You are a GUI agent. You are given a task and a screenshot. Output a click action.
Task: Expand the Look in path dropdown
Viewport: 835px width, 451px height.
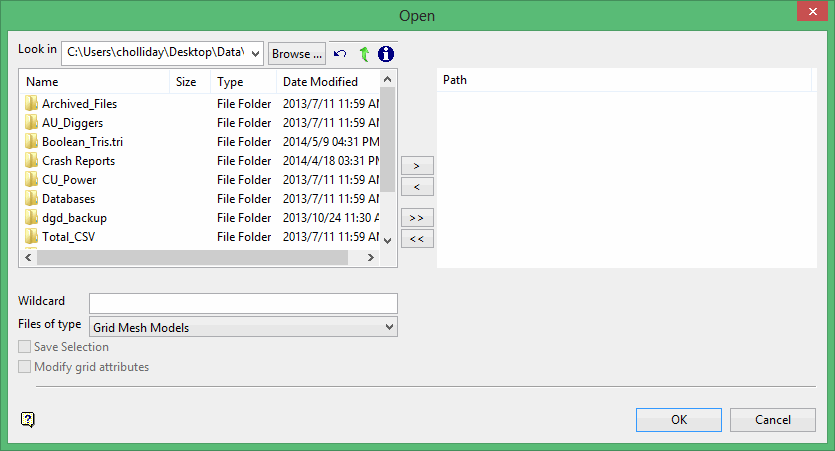pyautogui.click(x=256, y=53)
